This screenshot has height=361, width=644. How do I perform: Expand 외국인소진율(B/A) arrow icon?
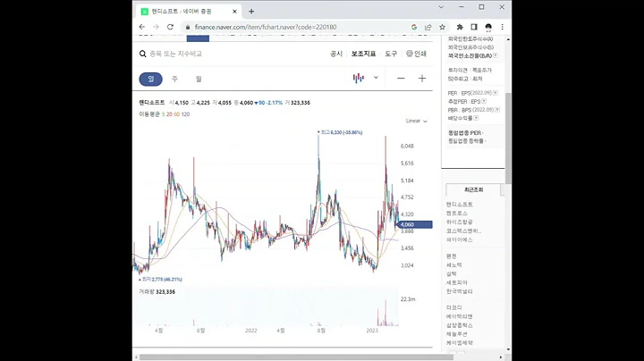click(496, 55)
